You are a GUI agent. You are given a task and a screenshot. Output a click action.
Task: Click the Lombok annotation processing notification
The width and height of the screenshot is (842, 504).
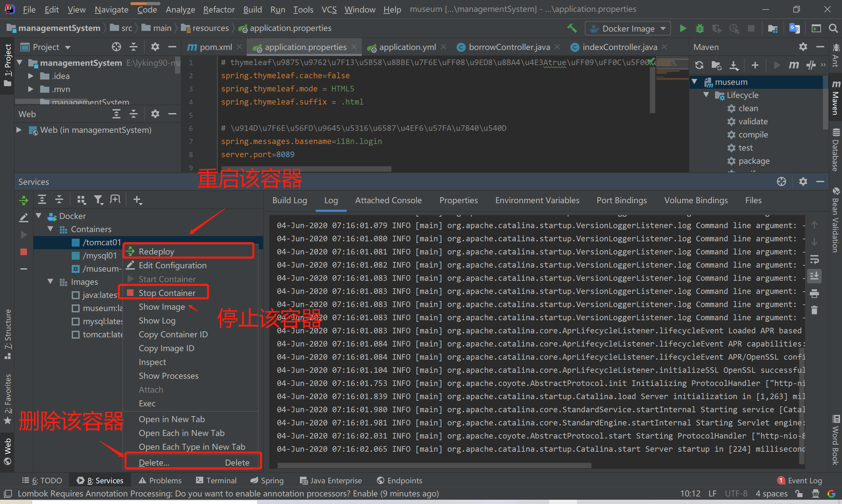tap(228, 493)
